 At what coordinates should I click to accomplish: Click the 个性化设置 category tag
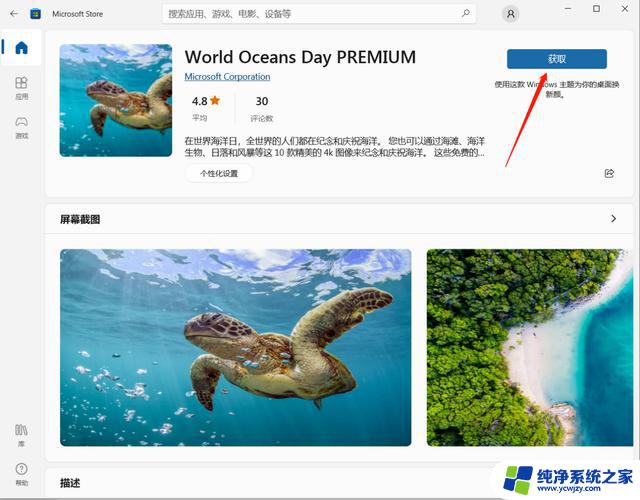pos(219,173)
